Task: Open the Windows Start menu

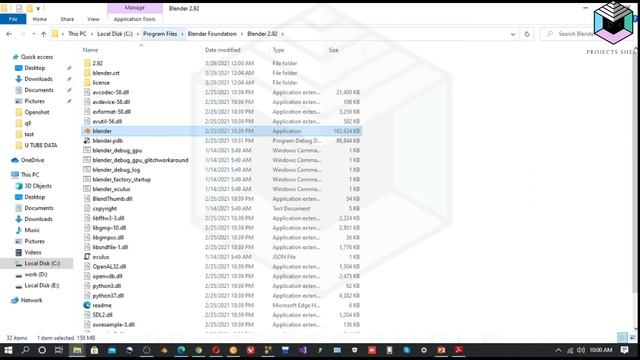Action: click(x=8, y=350)
